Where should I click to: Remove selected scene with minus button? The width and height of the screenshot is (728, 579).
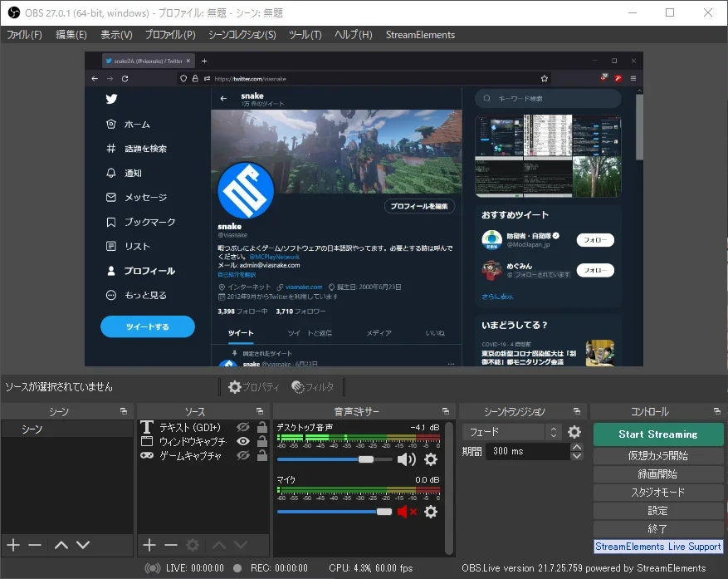(35, 545)
